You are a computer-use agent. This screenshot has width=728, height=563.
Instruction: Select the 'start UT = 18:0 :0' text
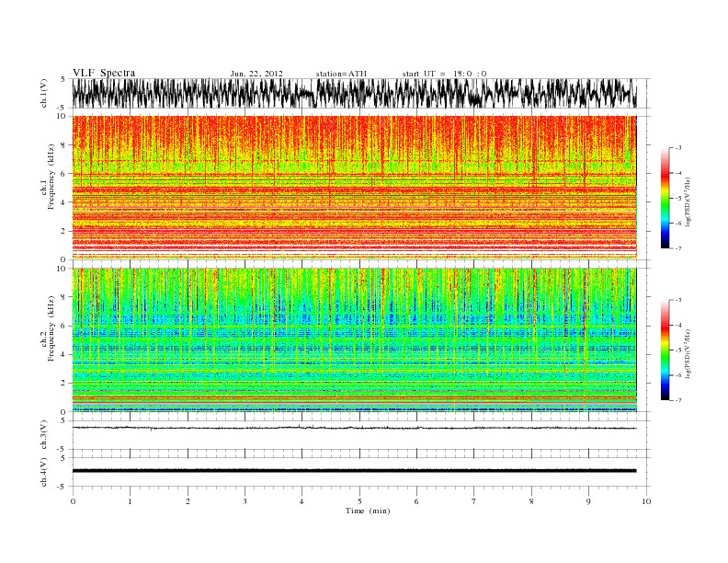pos(444,74)
